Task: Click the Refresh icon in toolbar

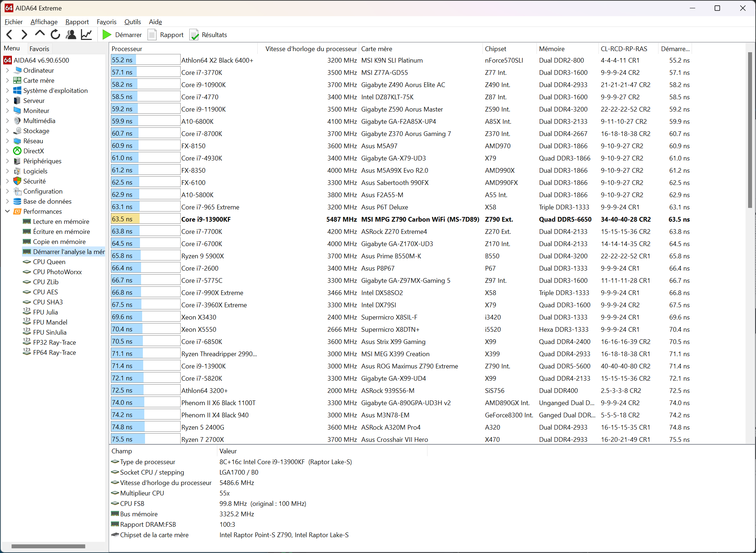Action: 55,35
